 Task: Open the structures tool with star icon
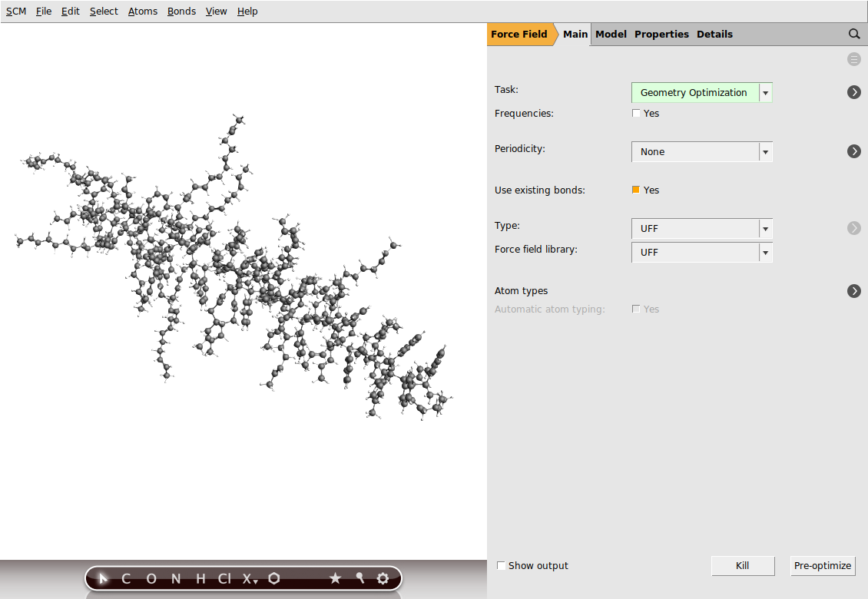pyautogui.click(x=335, y=578)
